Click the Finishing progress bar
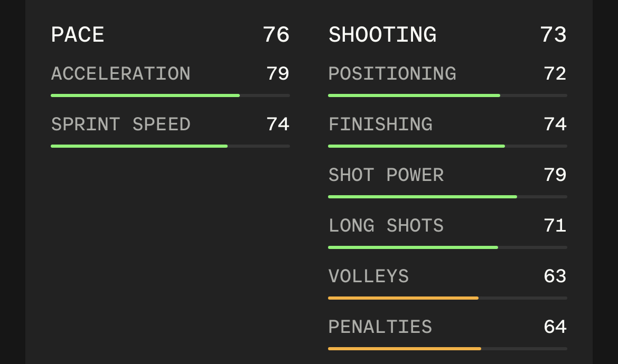This screenshot has width=618, height=364. pos(448,146)
